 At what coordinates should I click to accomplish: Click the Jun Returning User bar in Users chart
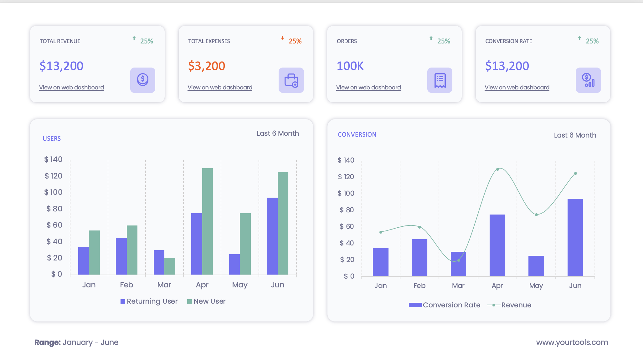(x=272, y=236)
